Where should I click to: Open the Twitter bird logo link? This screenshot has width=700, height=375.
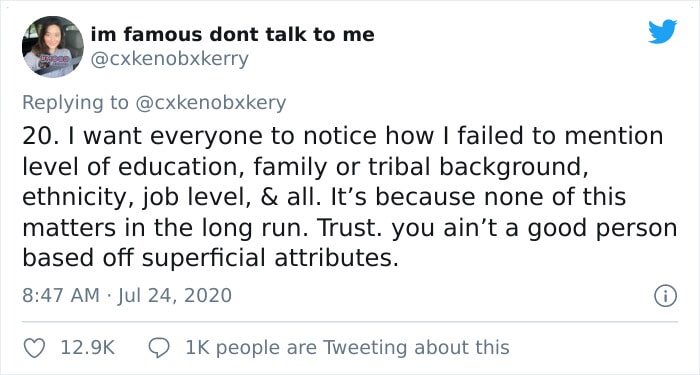(x=662, y=32)
